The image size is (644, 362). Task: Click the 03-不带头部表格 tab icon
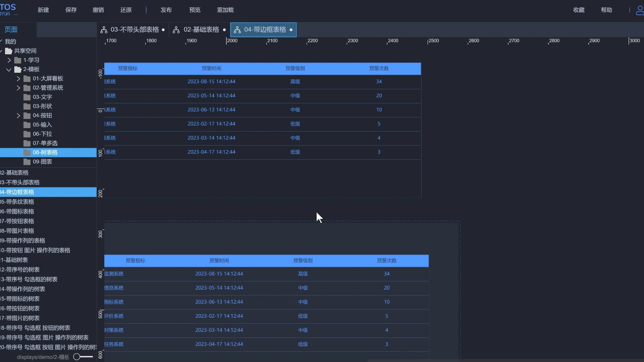click(x=104, y=30)
